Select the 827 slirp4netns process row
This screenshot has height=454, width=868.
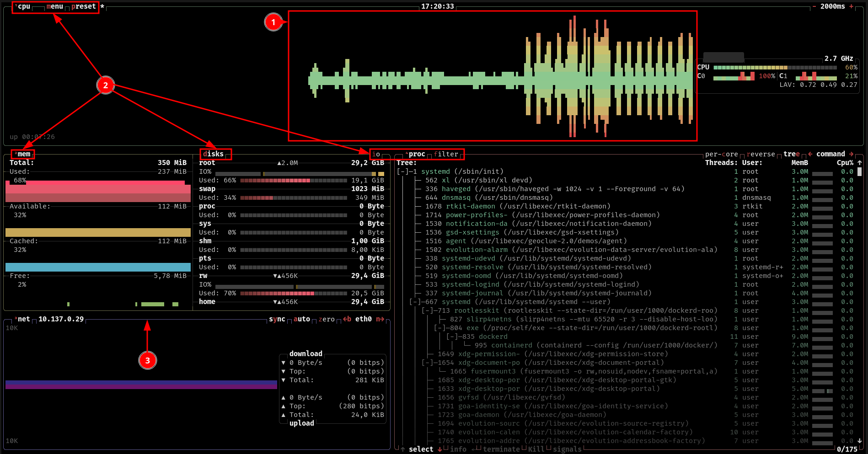click(626, 319)
